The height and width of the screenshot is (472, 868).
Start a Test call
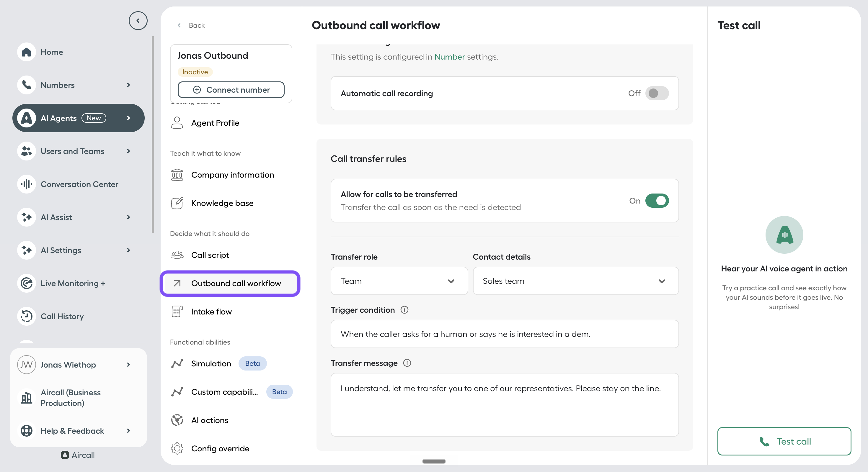click(784, 441)
